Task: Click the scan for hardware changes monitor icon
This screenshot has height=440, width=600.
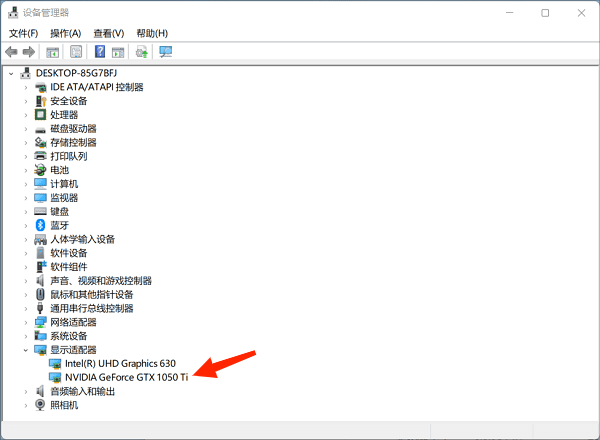Action: (165, 52)
